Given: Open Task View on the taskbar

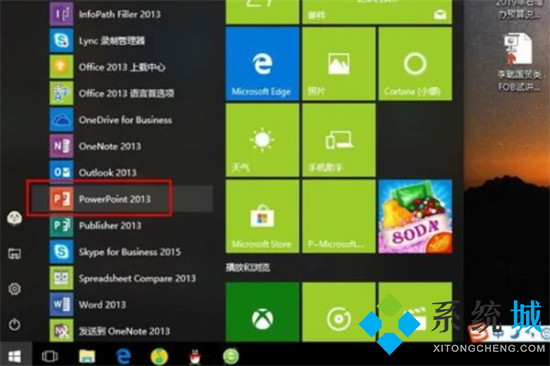Looking at the screenshot, I should [50, 356].
